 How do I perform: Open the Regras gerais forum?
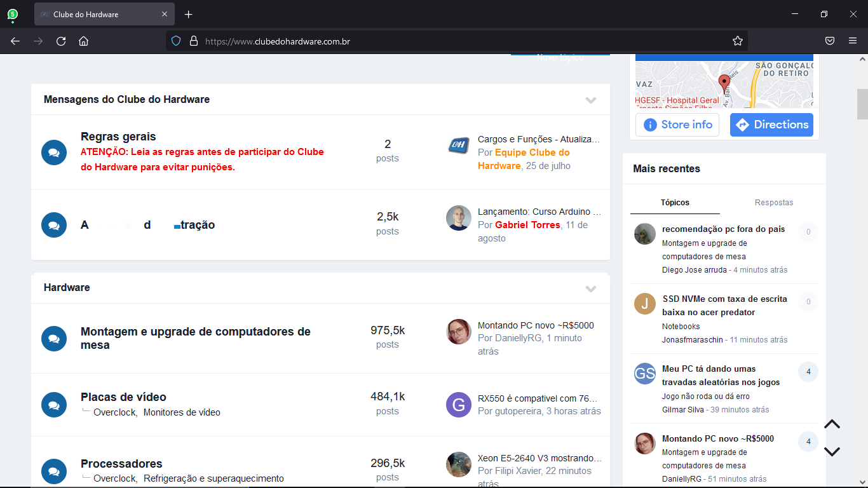pos(118,137)
